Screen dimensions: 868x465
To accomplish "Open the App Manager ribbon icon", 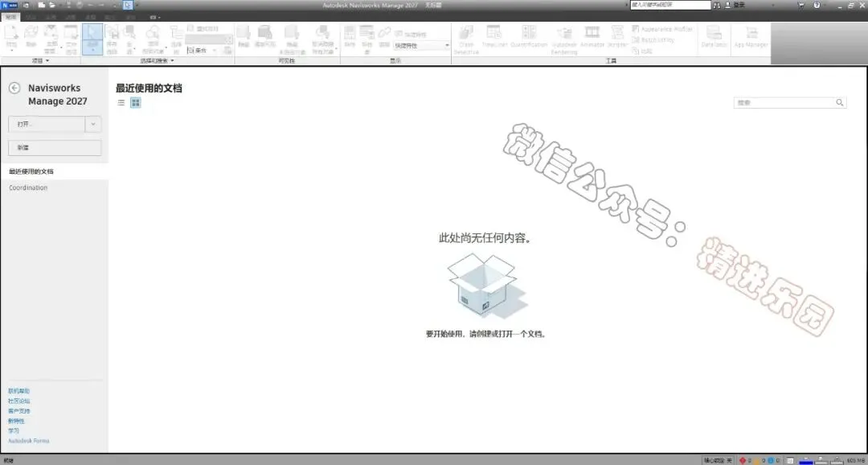I will [x=751, y=36].
